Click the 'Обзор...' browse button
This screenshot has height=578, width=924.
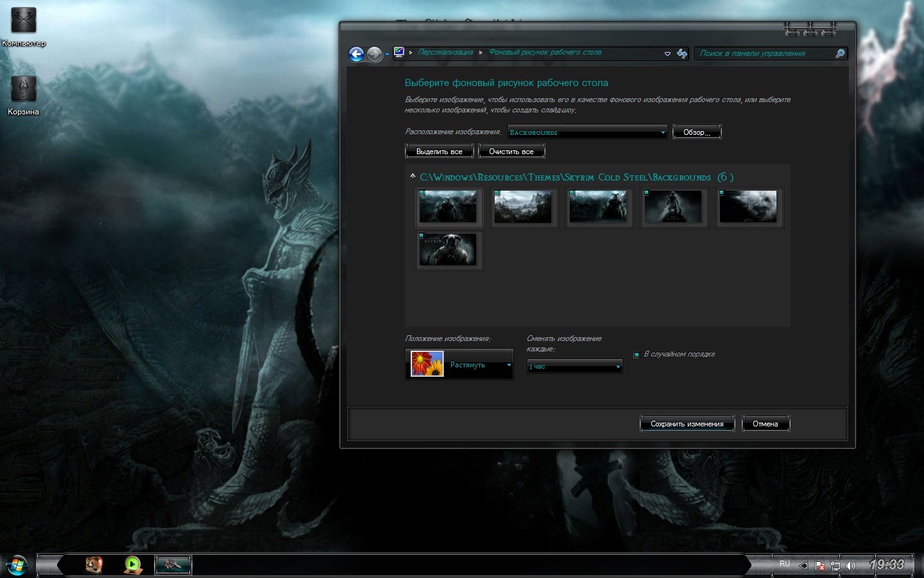point(696,132)
